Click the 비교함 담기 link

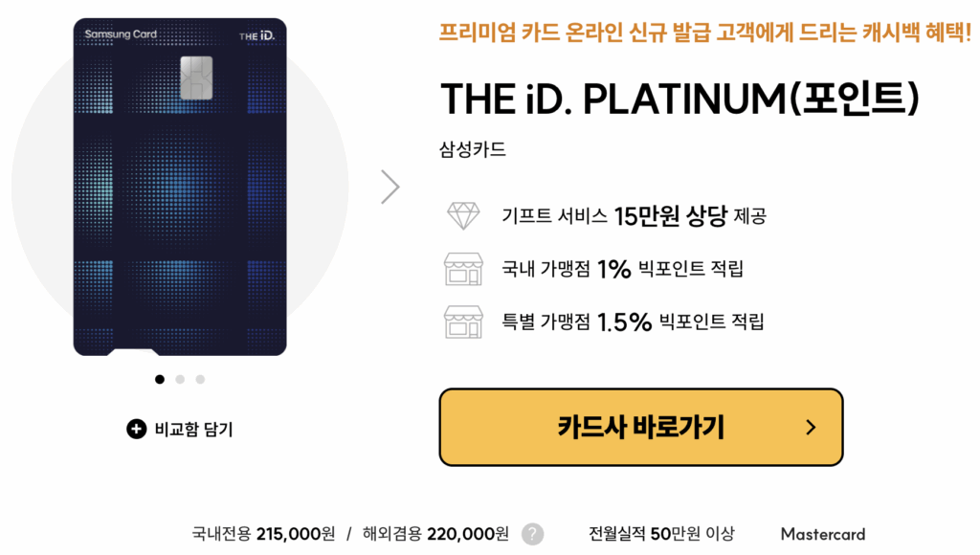pos(179,430)
